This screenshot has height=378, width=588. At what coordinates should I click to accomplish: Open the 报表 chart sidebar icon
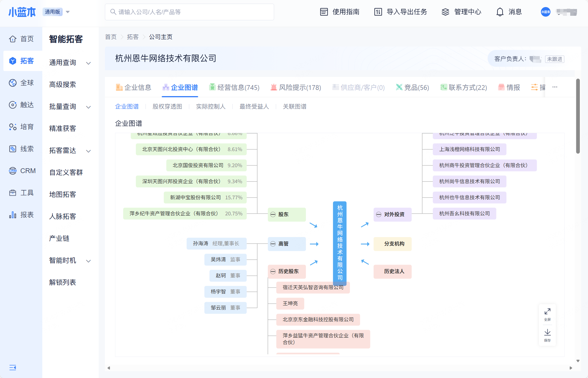coord(13,215)
